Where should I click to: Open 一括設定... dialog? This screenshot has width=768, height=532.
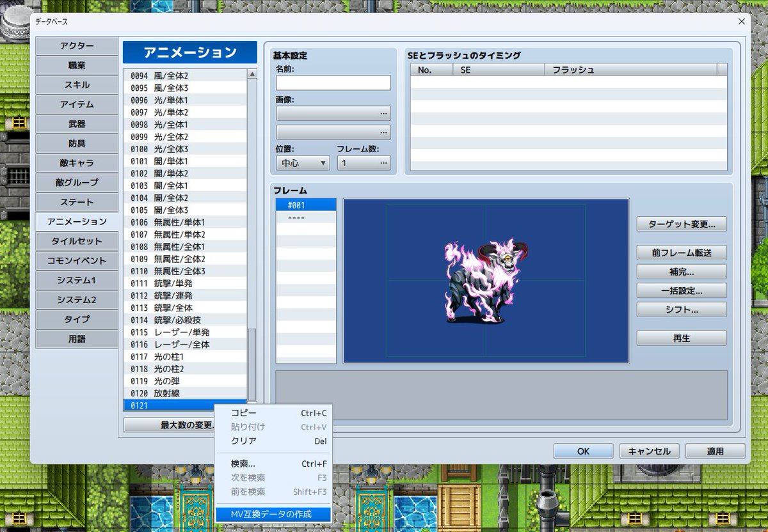682,290
